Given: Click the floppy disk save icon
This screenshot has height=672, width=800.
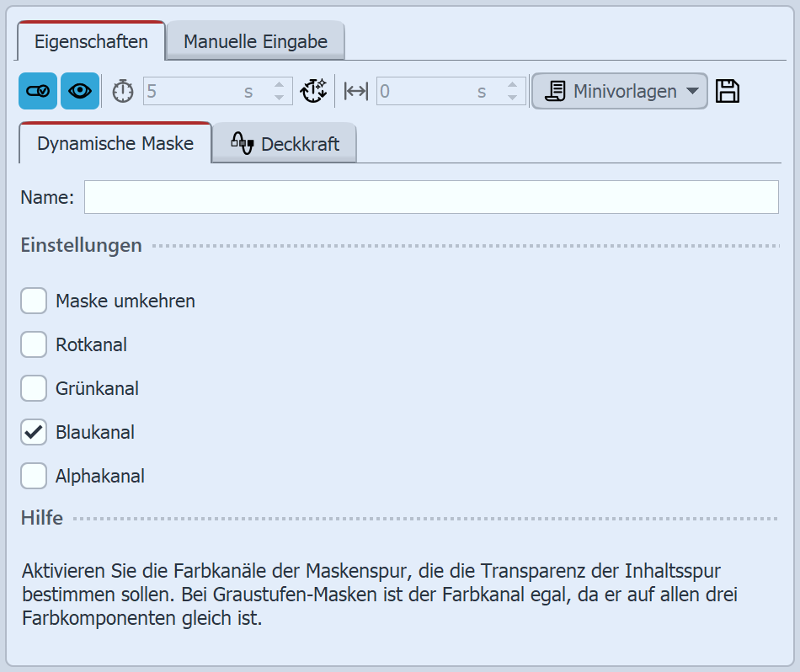Looking at the screenshot, I should coord(728,90).
